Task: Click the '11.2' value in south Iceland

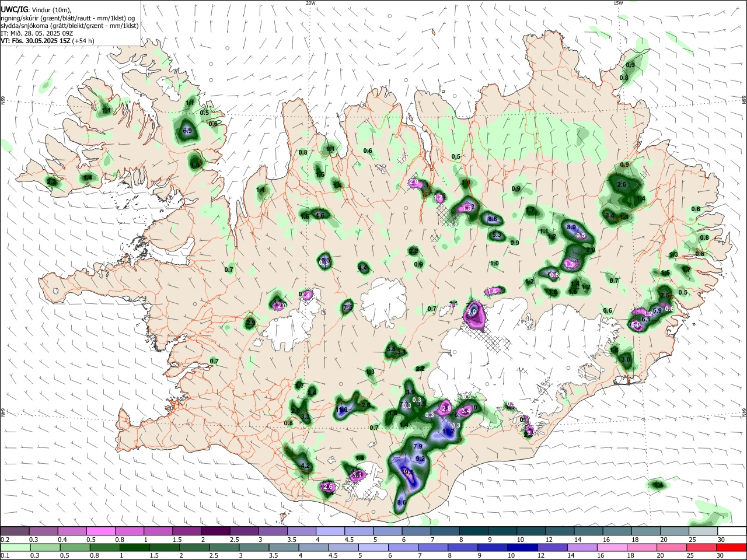Action: click(x=448, y=432)
